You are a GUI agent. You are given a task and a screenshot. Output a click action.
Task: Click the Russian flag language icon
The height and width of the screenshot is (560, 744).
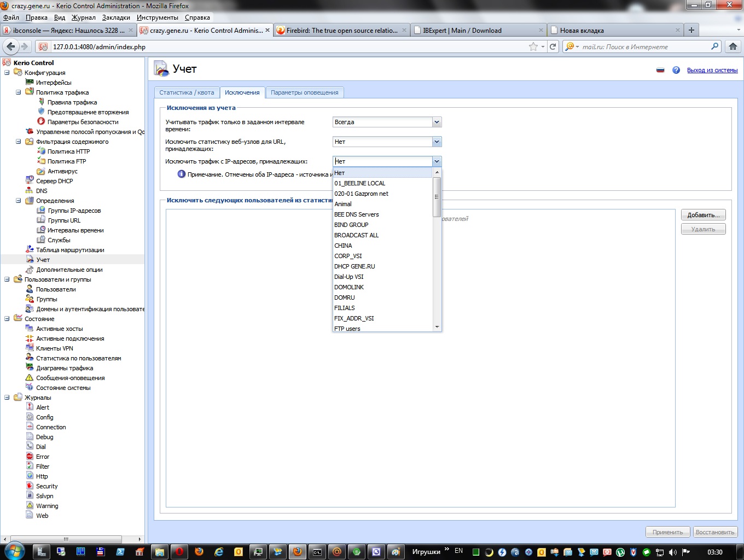[660, 70]
